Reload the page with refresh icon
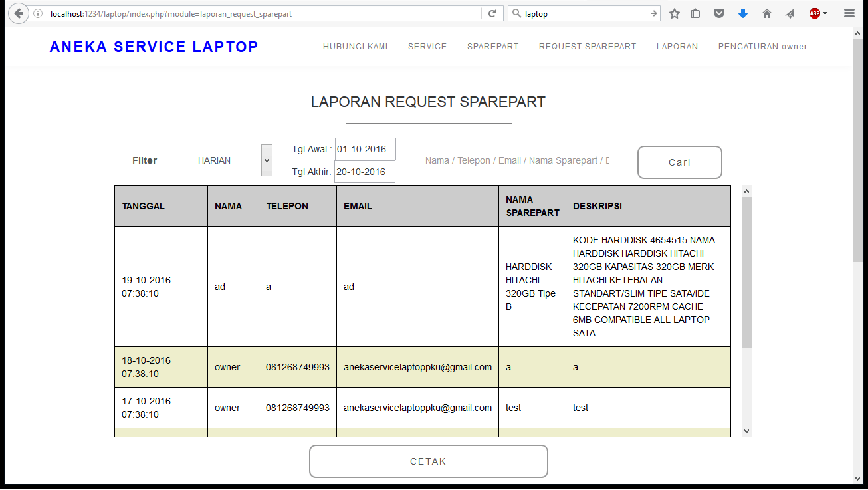 coord(492,13)
